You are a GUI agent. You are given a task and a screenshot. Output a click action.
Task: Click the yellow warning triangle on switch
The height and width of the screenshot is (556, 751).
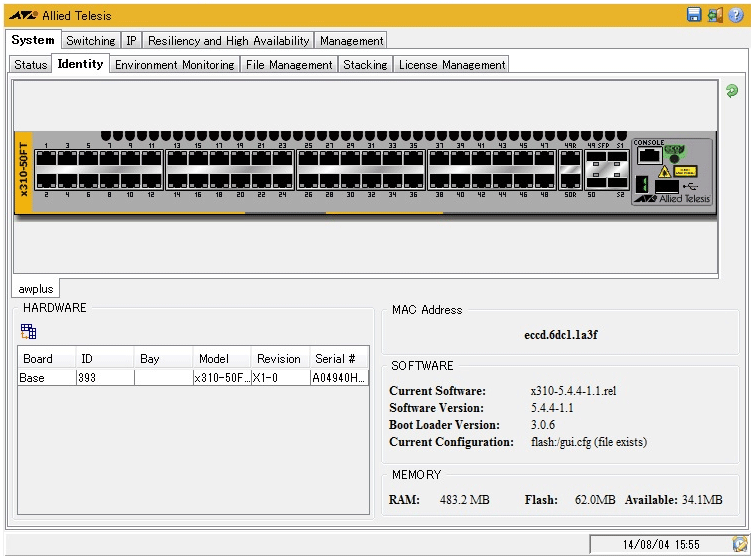(664, 171)
